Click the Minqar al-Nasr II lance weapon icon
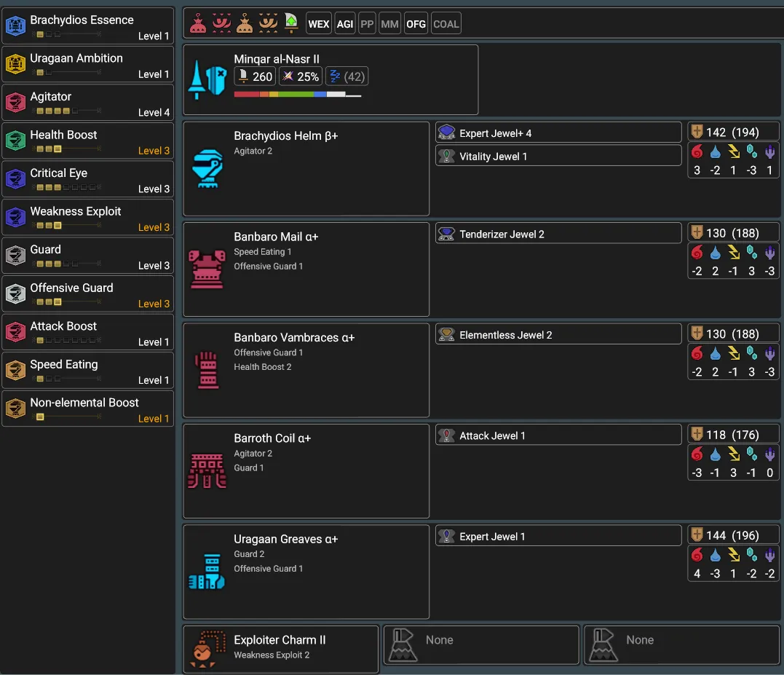Screen dimensions: 784x675 tap(207, 79)
